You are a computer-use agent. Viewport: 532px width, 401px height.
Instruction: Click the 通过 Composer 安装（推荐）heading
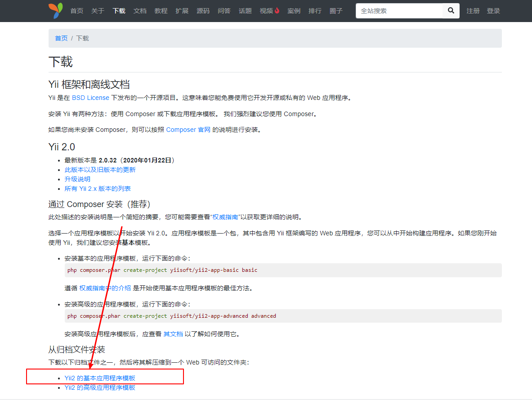[99, 204]
